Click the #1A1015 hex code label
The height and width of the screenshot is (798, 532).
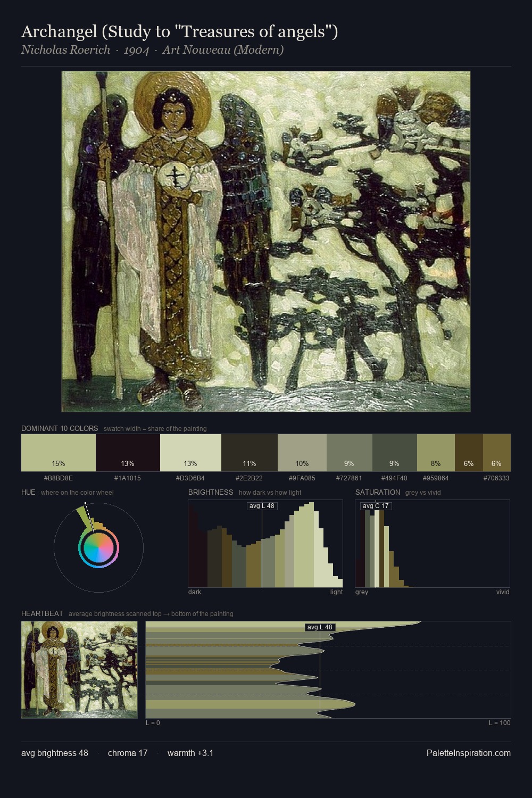pos(128,478)
